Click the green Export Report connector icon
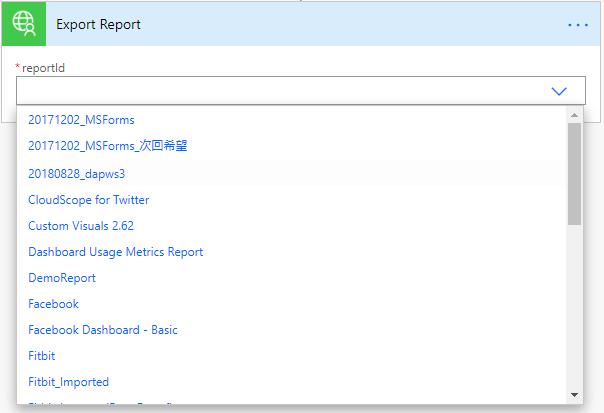 tap(24, 24)
